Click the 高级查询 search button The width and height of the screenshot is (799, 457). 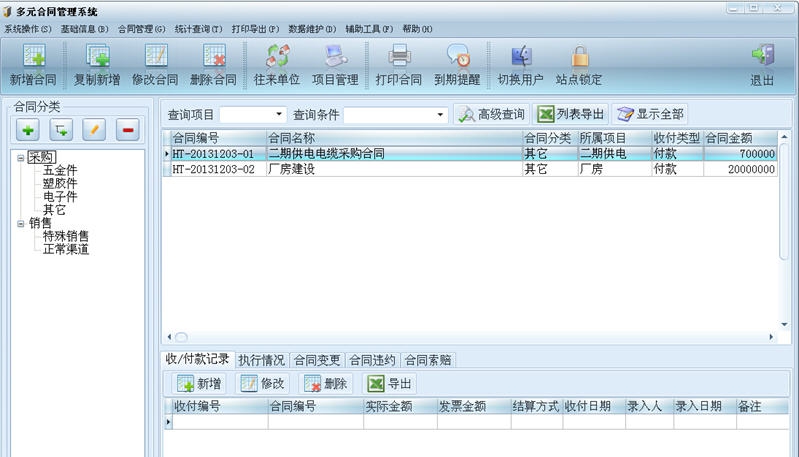tap(491, 114)
